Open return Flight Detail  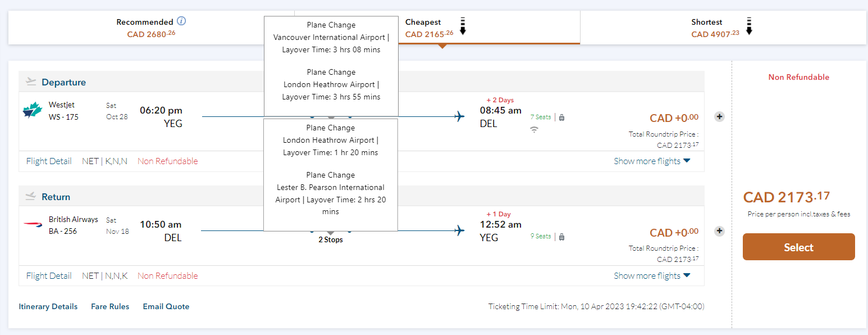[49, 276]
